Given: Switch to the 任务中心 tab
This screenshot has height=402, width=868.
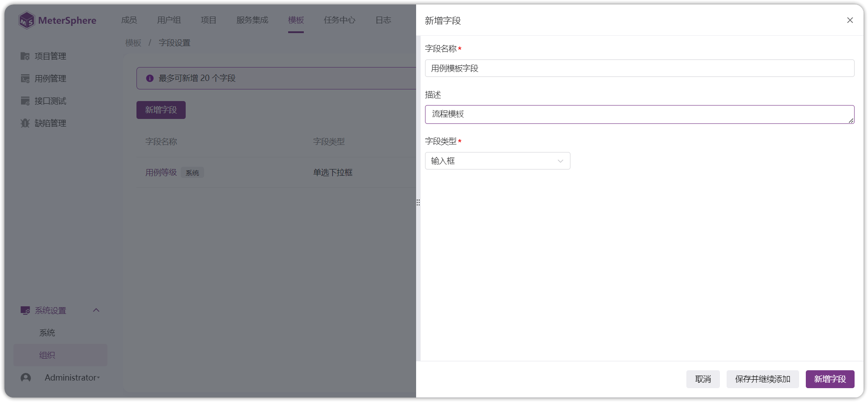Looking at the screenshot, I should [340, 20].
